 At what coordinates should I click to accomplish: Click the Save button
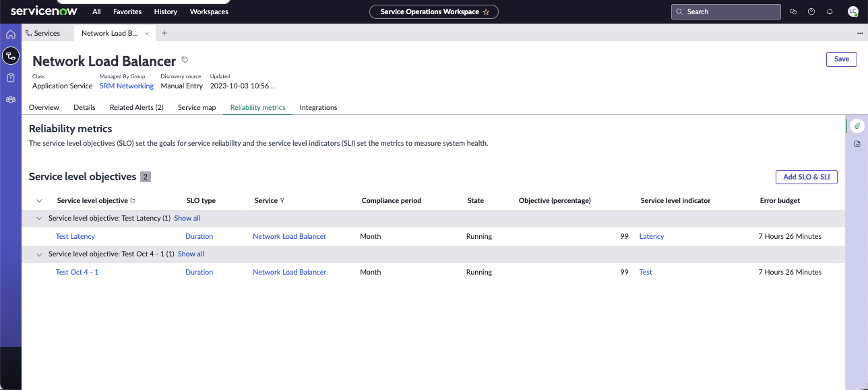[x=842, y=59]
